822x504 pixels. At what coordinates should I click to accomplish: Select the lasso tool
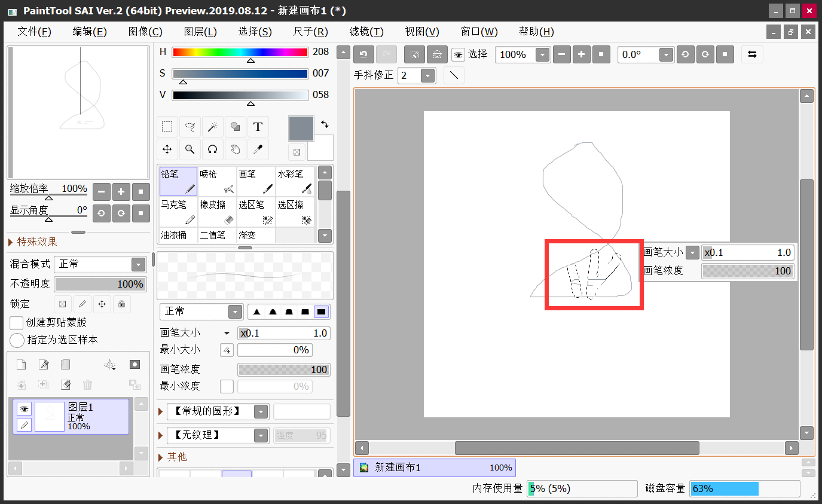pos(190,127)
